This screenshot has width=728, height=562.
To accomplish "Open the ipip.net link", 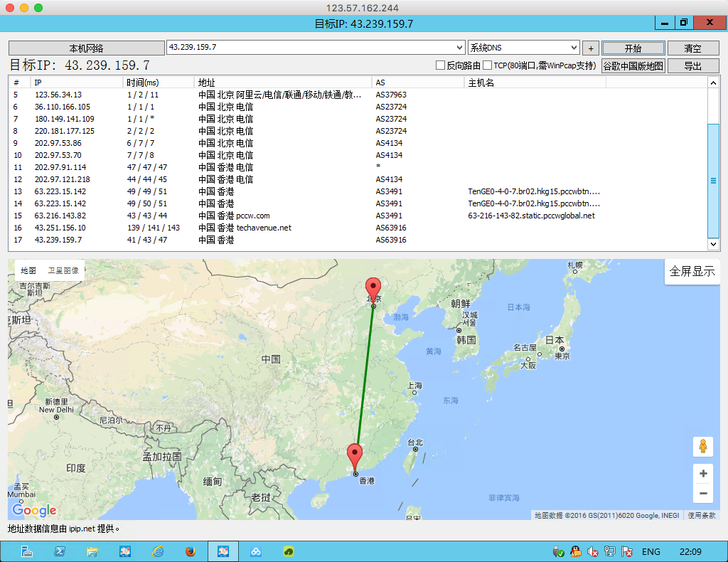I will pos(82,529).
